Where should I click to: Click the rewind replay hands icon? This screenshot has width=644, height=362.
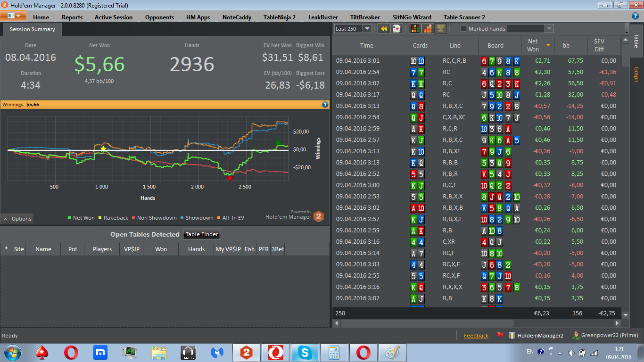(x=384, y=29)
